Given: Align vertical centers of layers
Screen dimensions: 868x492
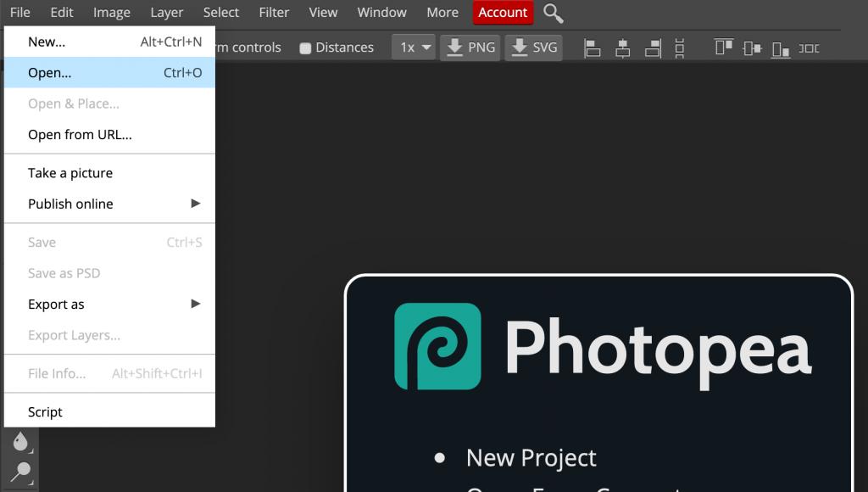Looking at the screenshot, I should [x=752, y=48].
